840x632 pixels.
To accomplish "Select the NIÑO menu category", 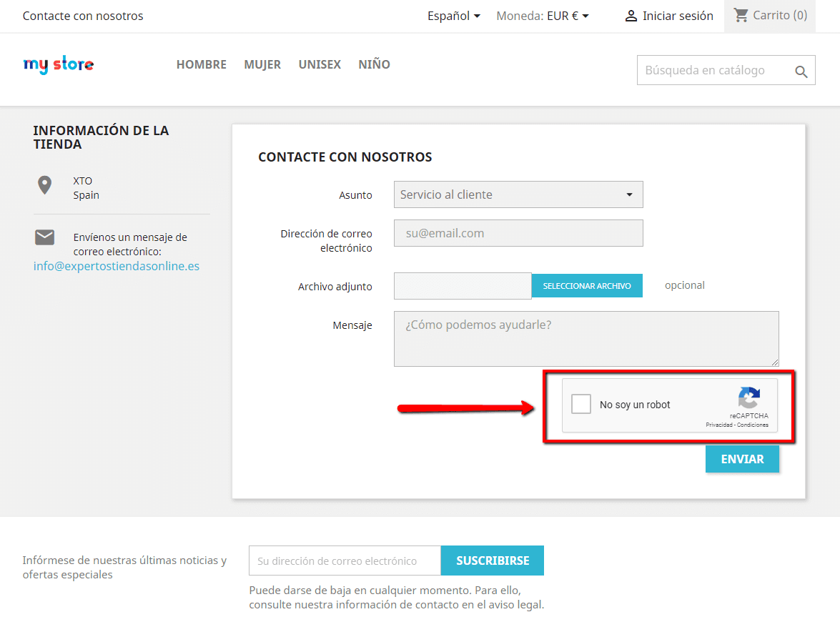I will pos(374,64).
